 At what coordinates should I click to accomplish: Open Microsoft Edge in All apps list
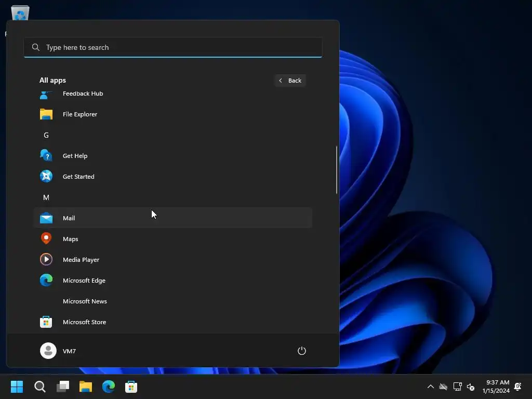click(x=172, y=281)
